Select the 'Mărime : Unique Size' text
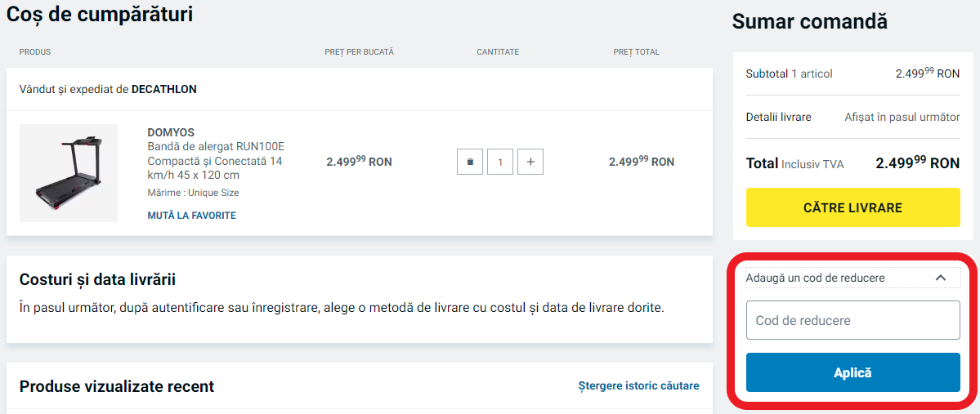This screenshot has width=980, height=414. click(x=193, y=193)
